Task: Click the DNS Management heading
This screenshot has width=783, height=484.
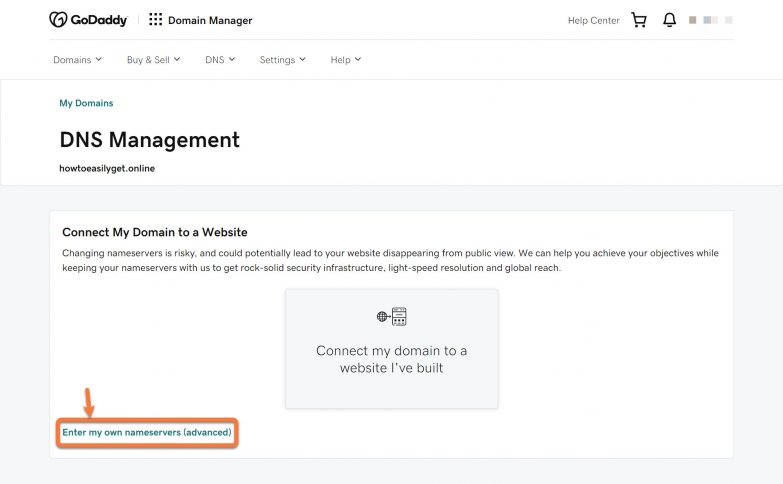Action: (x=150, y=139)
